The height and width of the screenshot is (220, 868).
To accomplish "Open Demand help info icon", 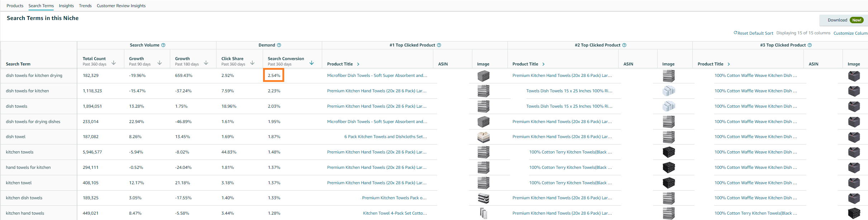I will pos(279,45).
